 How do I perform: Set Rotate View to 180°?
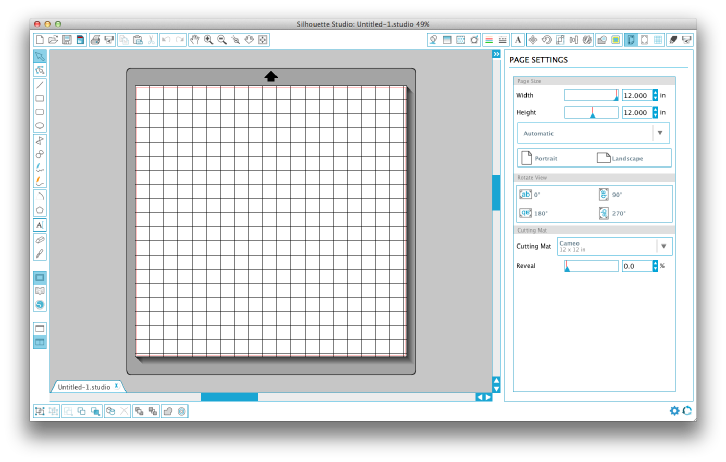533,213
